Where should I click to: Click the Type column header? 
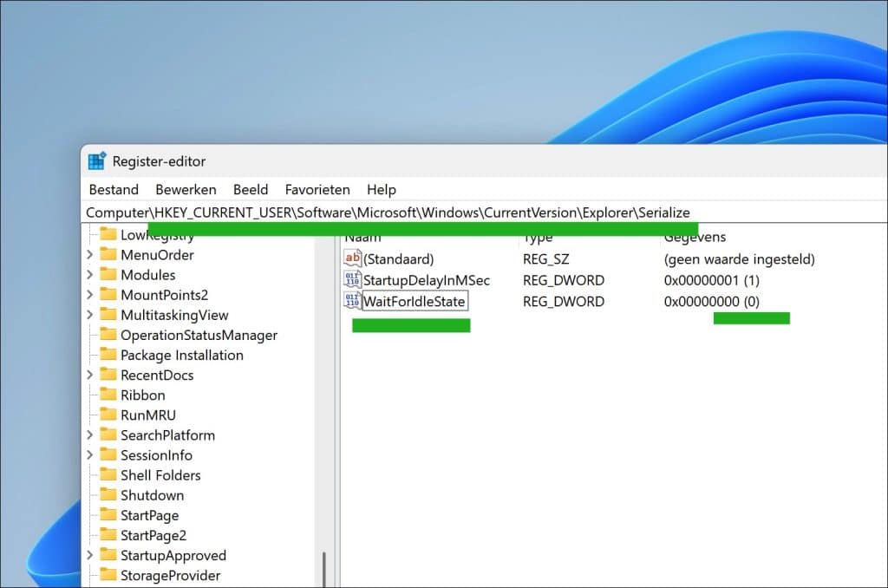pos(535,236)
